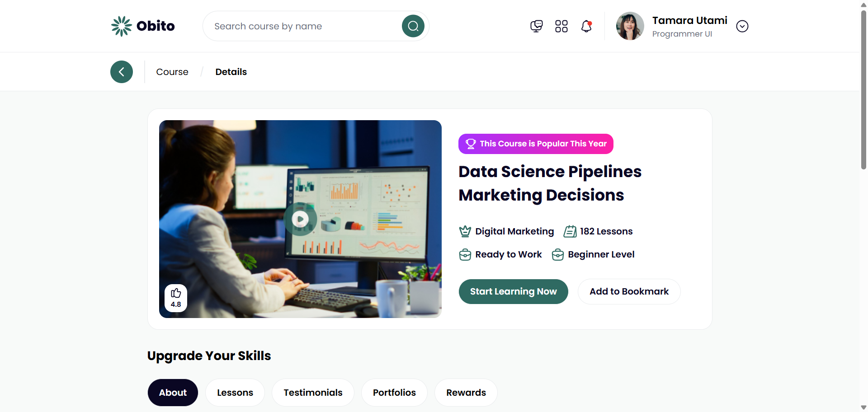
Task: Open the grid apps menu icon
Action: pyautogui.click(x=561, y=26)
